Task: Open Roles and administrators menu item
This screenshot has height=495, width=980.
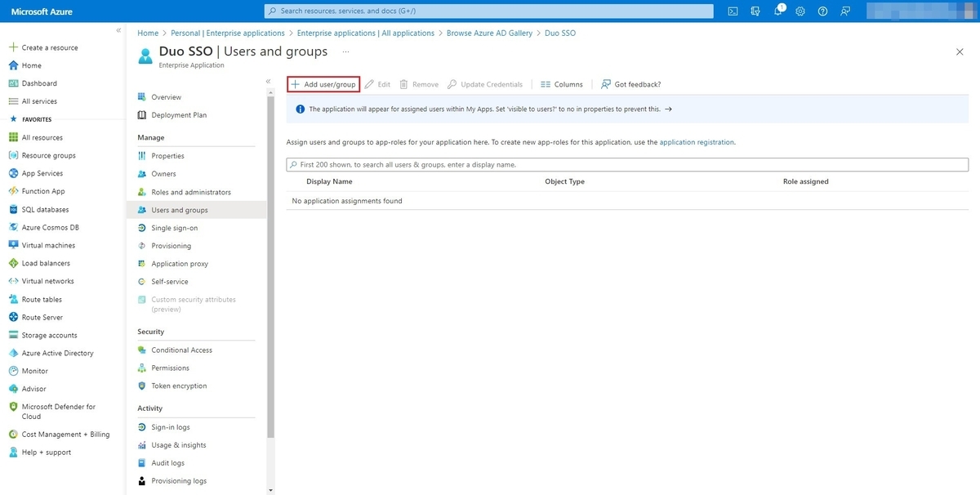Action: click(191, 192)
